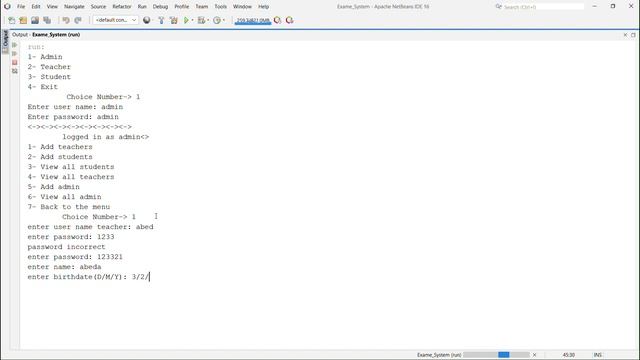640x360 pixels.
Task: Click the last red circular icon in toolbar
Action: [x=289, y=20]
